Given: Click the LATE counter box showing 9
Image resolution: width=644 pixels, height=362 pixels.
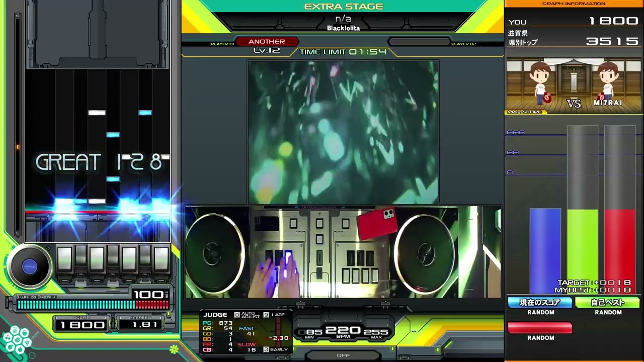Looking at the screenshot, I should click(x=266, y=315).
